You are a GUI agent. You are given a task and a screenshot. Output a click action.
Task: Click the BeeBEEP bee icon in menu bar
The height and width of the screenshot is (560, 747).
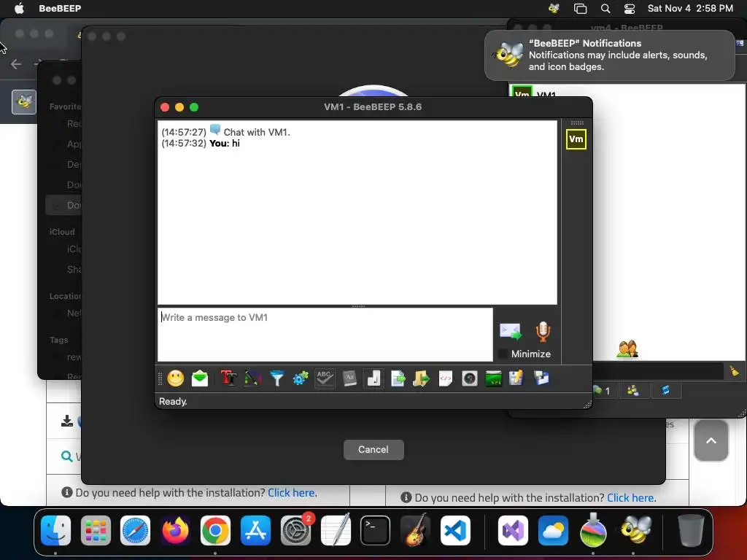click(554, 8)
